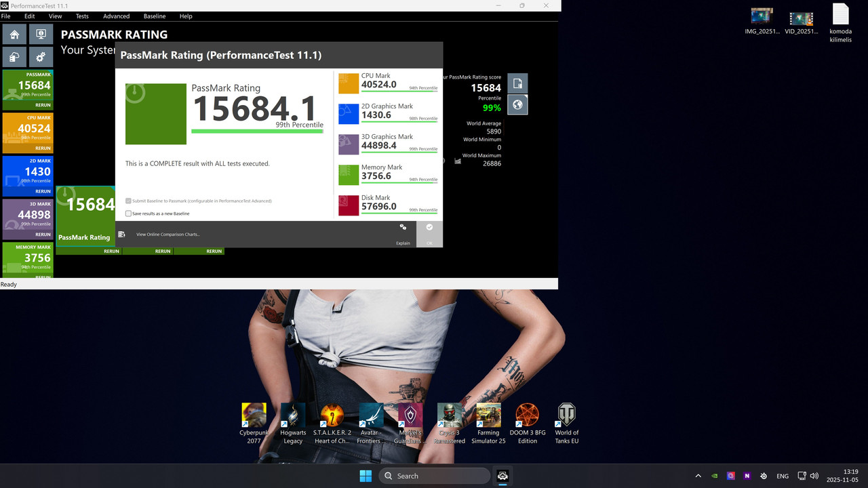Launch Cyberpunk 2077 desktop shortcut
Screen dimensions: 868x488
[x=254, y=424]
